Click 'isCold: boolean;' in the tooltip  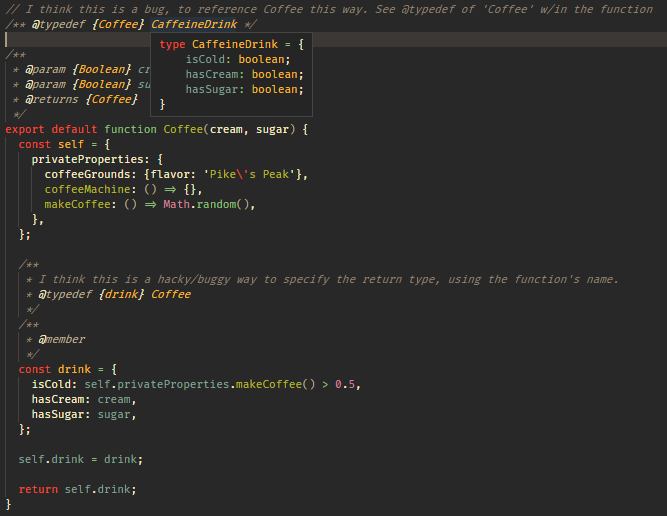pos(238,59)
